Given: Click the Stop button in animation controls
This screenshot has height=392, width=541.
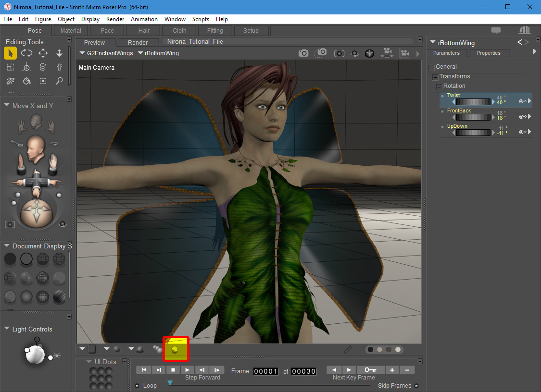Looking at the screenshot, I should pyautogui.click(x=173, y=370).
